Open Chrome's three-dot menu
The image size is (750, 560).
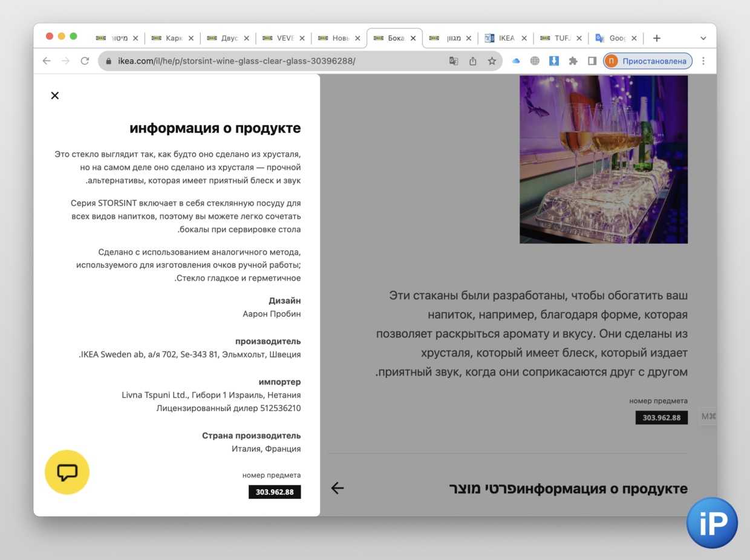pyautogui.click(x=703, y=61)
